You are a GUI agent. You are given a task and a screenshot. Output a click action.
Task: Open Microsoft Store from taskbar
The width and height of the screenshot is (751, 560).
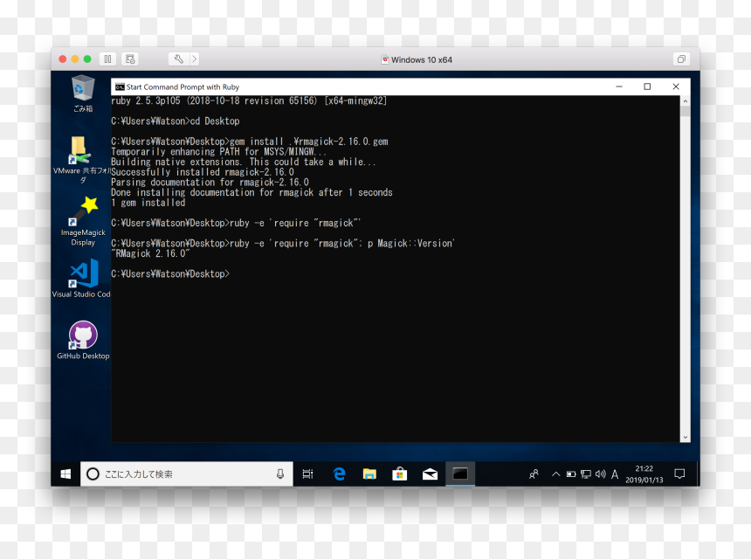pyautogui.click(x=399, y=474)
